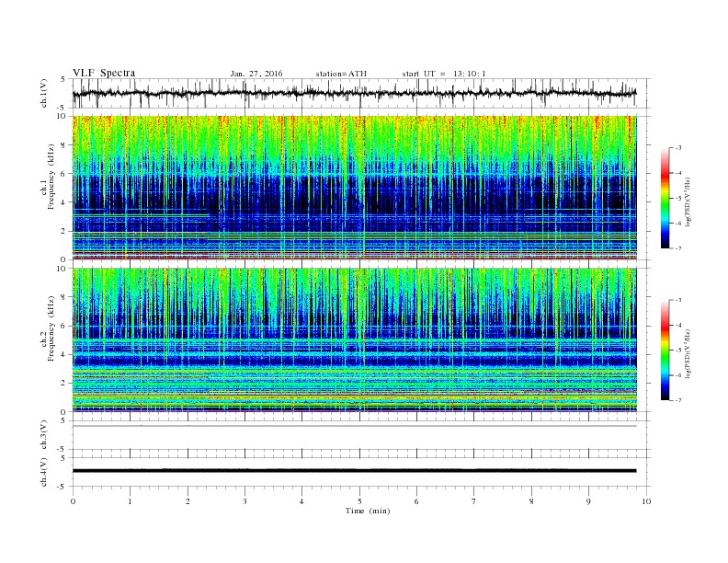This screenshot has height=563, width=728.
Task: Click the '-3' tick on ch.2 color bar
Action: pyautogui.click(x=678, y=300)
